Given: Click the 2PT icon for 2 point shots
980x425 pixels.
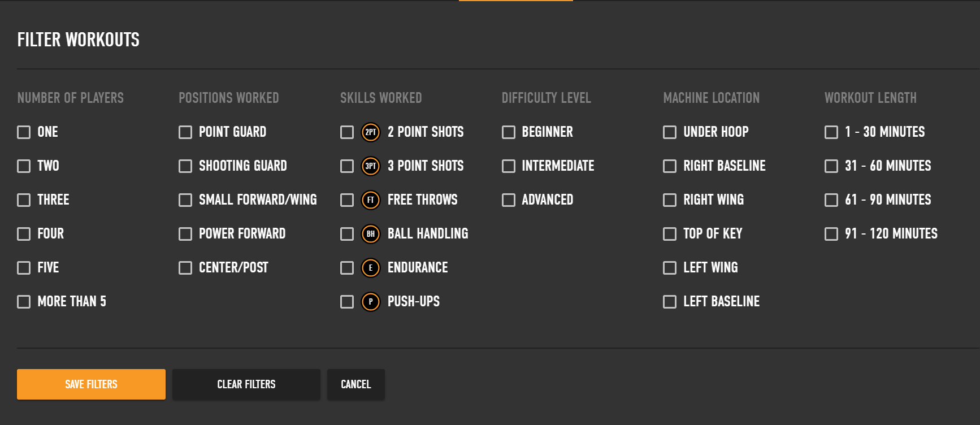Looking at the screenshot, I should click(371, 132).
